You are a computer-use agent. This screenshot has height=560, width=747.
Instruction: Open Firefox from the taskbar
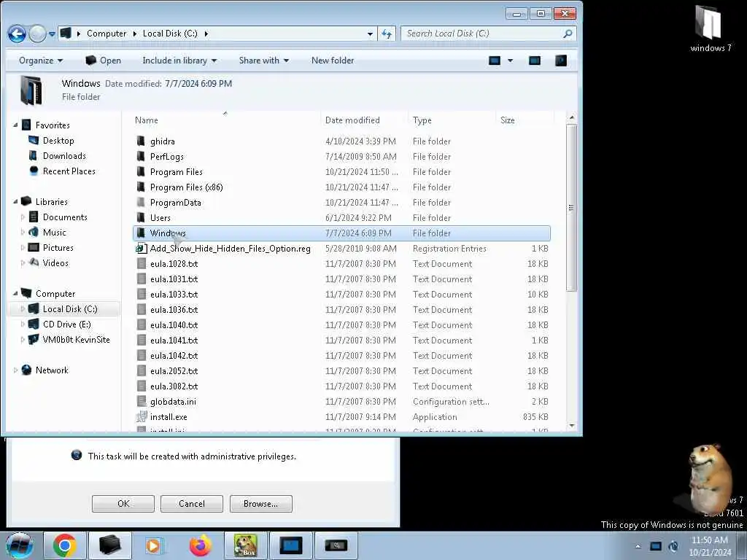pos(201,545)
